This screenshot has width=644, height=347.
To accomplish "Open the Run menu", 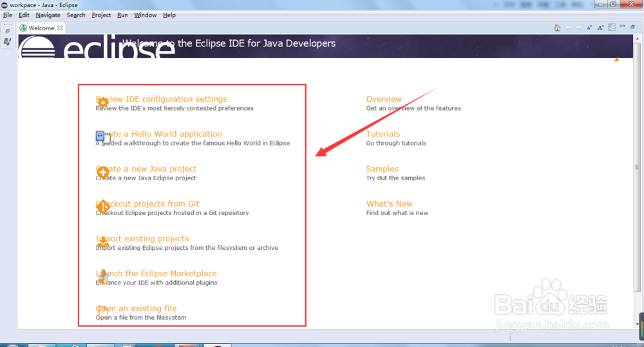I will click(122, 15).
